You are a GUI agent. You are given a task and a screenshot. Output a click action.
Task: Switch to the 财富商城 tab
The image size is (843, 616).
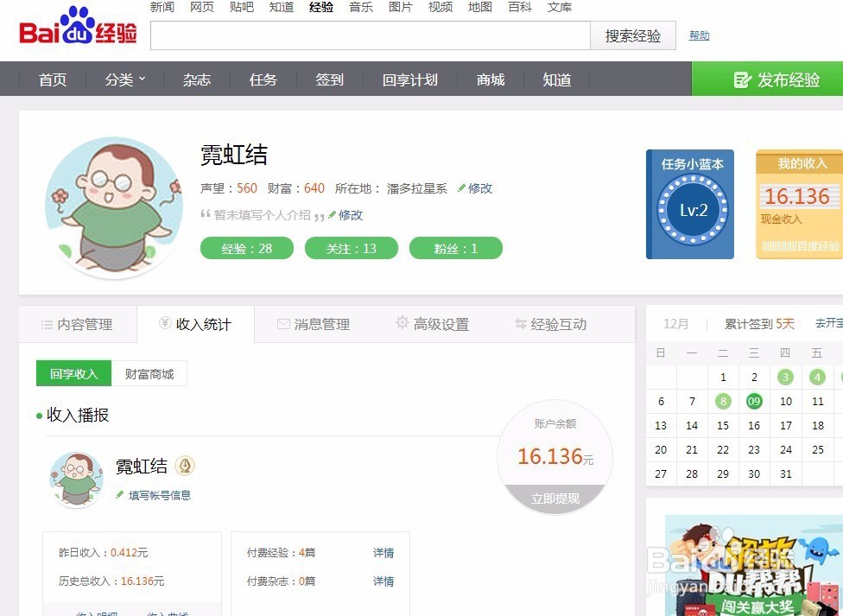tap(149, 373)
